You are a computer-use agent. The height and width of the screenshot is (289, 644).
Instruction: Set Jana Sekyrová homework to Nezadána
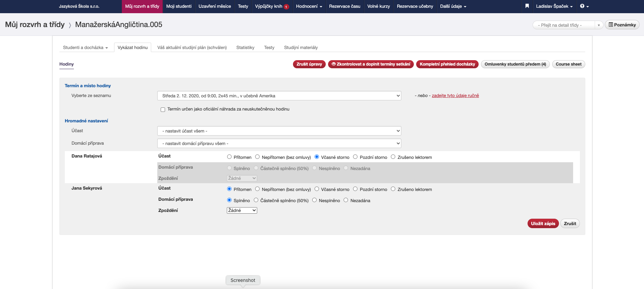pyautogui.click(x=346, y=200)
